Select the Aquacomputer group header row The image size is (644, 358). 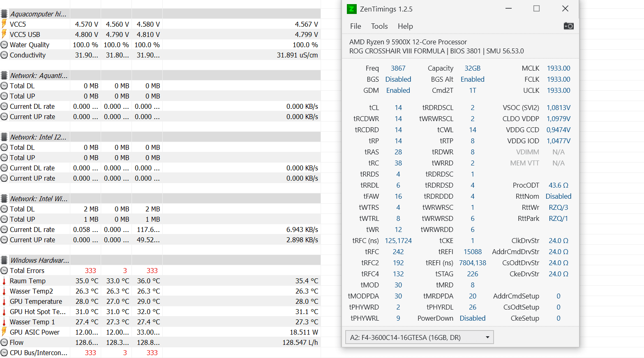[x=160, y=14]
